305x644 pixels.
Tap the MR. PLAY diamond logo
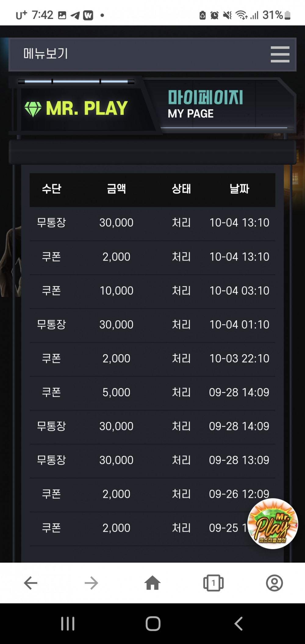pyautogui.click(x=76, y=108)
